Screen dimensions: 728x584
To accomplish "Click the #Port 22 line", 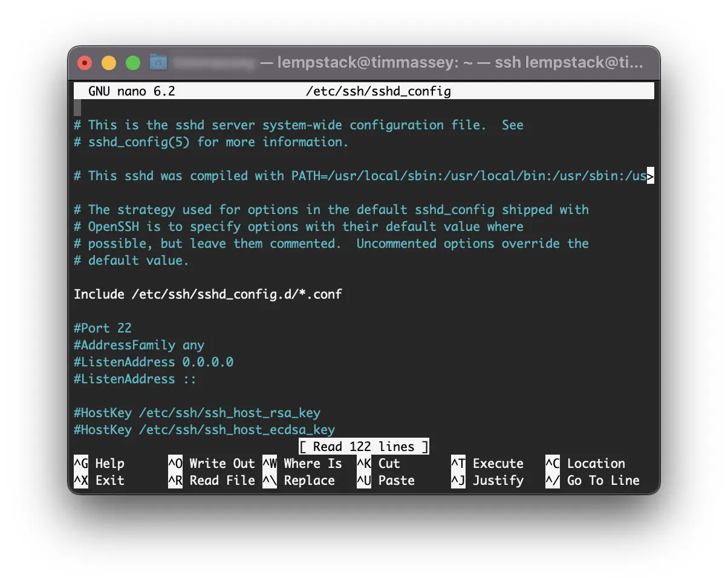I will pyautogui.click(x=103, y=328).
